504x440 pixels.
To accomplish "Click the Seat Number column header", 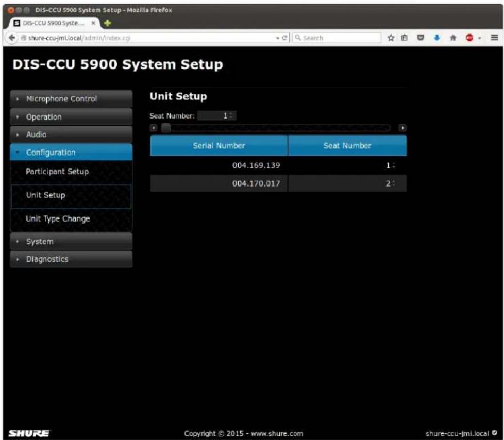I will (347, 146).
